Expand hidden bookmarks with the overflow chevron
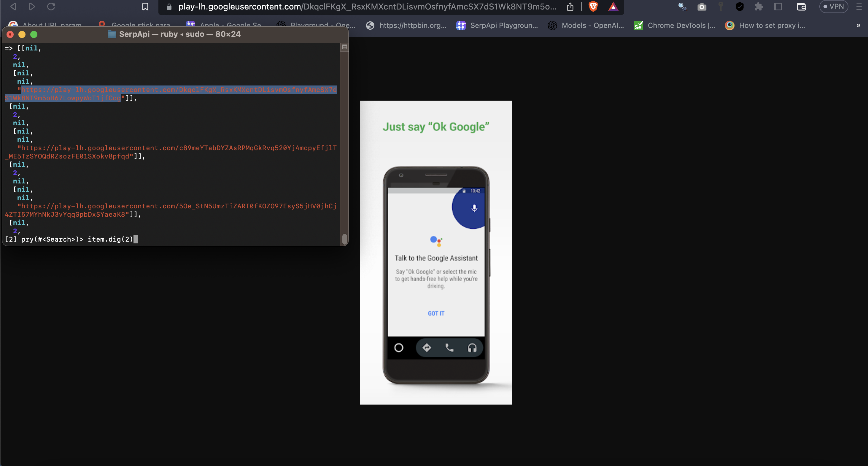This screenshot has height=466, width=868. [858, 25]
